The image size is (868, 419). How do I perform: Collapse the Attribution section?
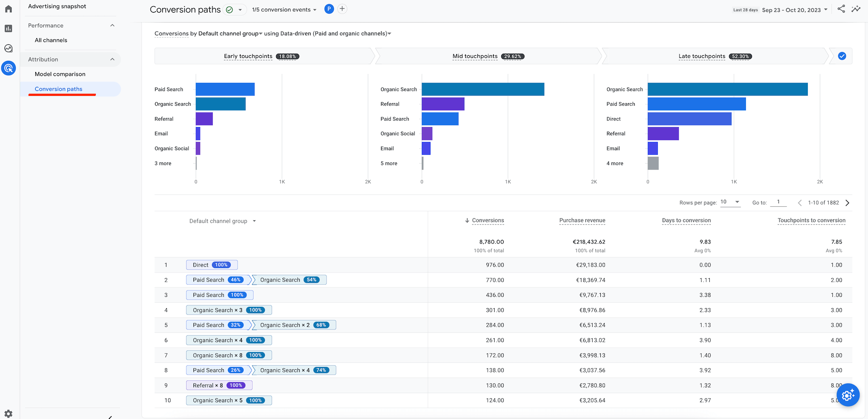tap(112, 59)
